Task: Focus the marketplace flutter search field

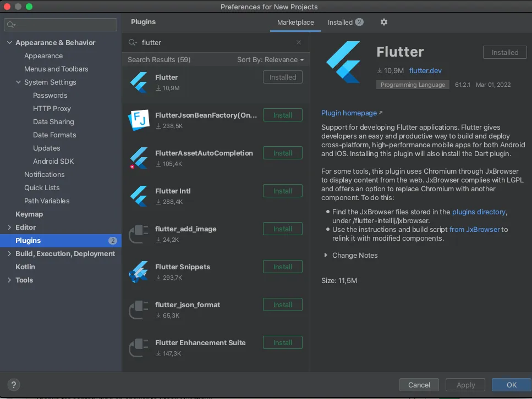Action: [x=216, y=42]
